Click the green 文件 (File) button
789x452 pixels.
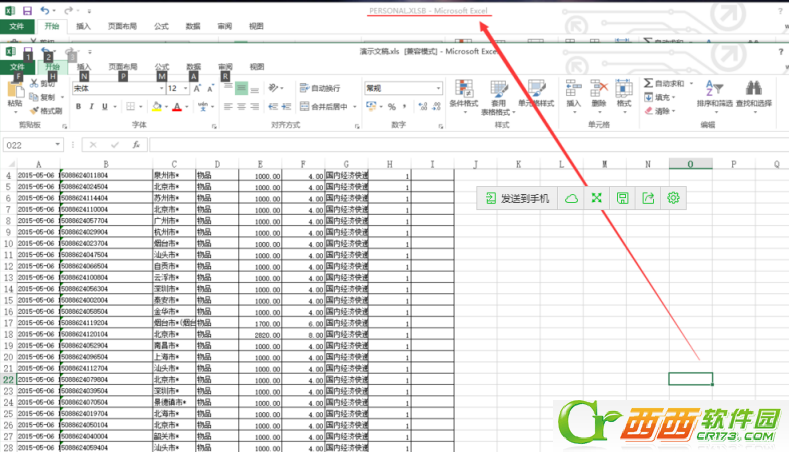tap(17, 67)
